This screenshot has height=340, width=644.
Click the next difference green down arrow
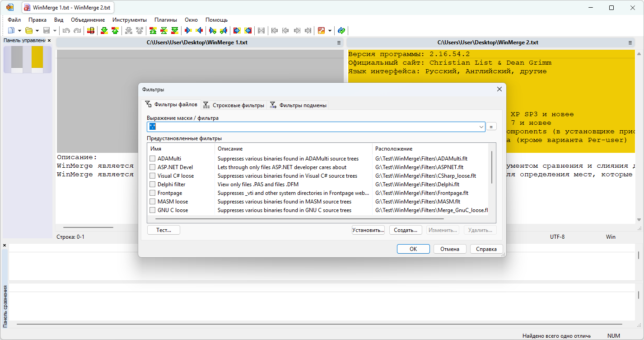point(104,31)
